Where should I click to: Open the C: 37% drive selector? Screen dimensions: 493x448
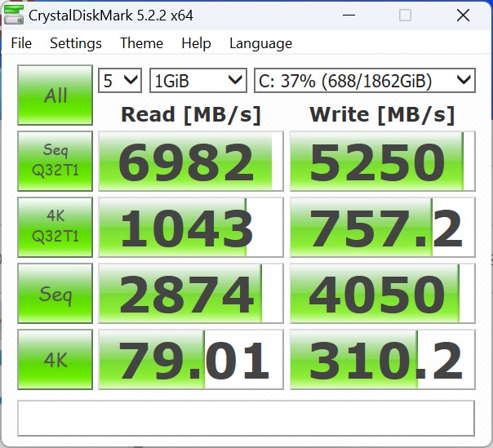point(364,80)
